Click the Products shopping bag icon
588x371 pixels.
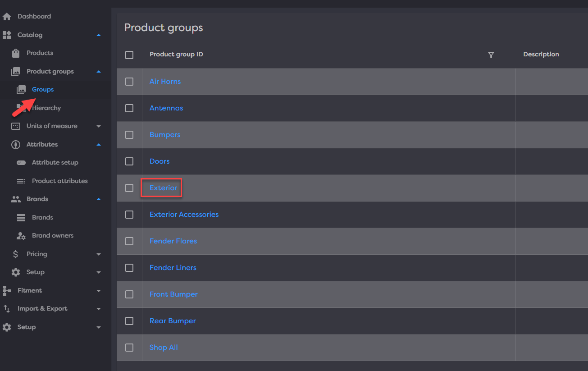[x=16, y=53]
